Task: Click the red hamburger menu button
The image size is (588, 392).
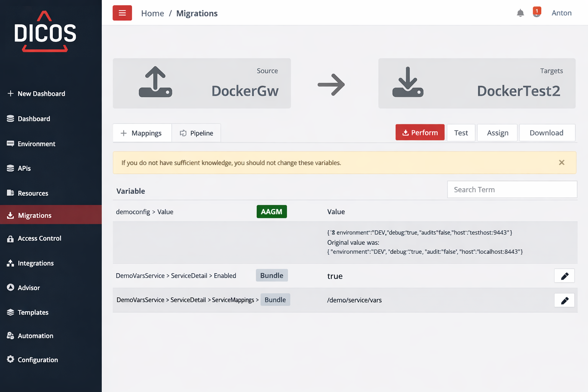Action: click(122, 13)
